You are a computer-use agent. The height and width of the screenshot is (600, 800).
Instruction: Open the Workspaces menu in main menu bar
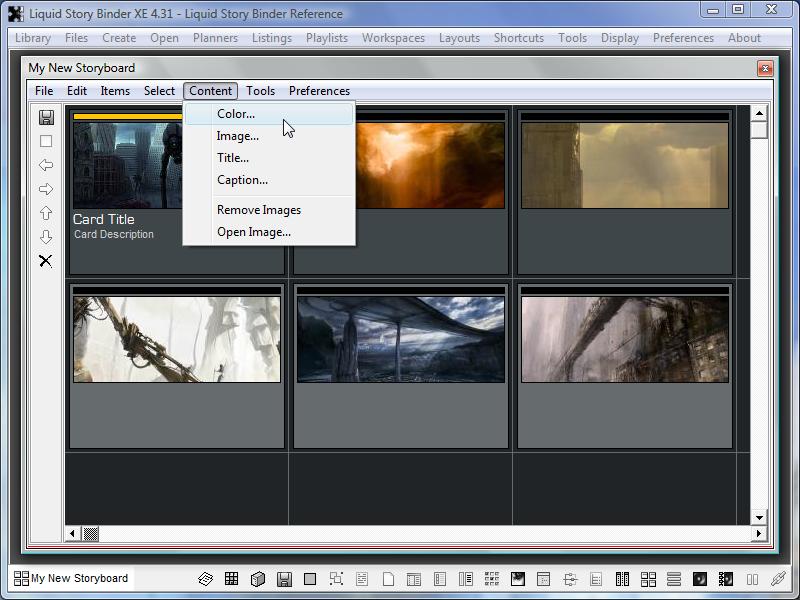pos(393,38)
